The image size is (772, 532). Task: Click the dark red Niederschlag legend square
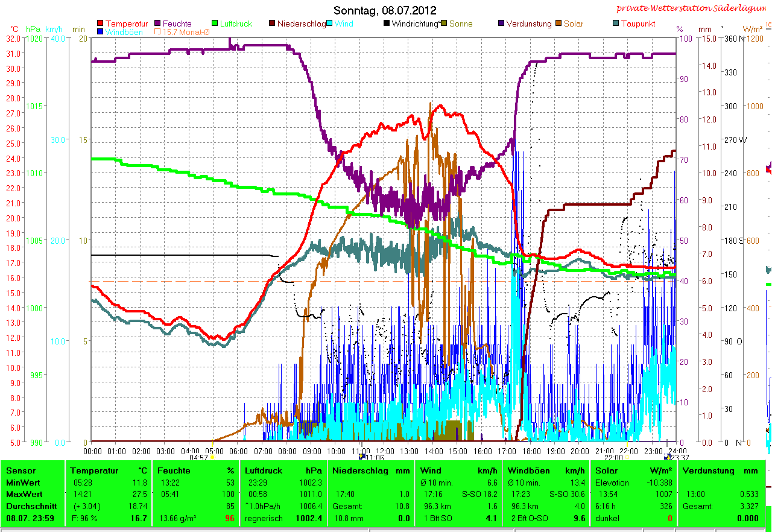(x=271, y=24)
